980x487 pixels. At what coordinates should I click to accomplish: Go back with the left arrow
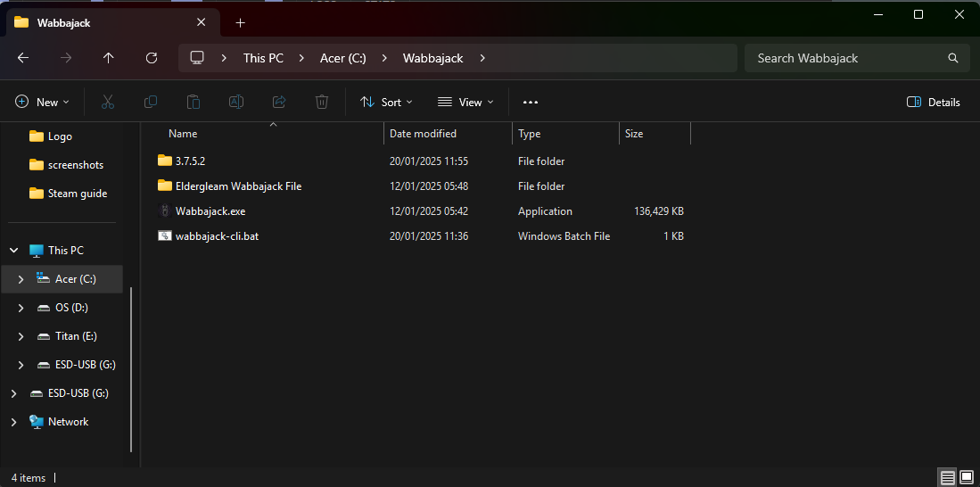[x=23, y=57]
